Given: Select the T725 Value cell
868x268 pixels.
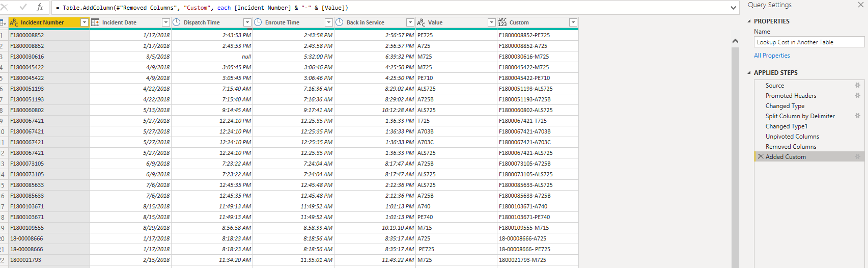Looking at the screenshot, I should click(x=456, y=121).
